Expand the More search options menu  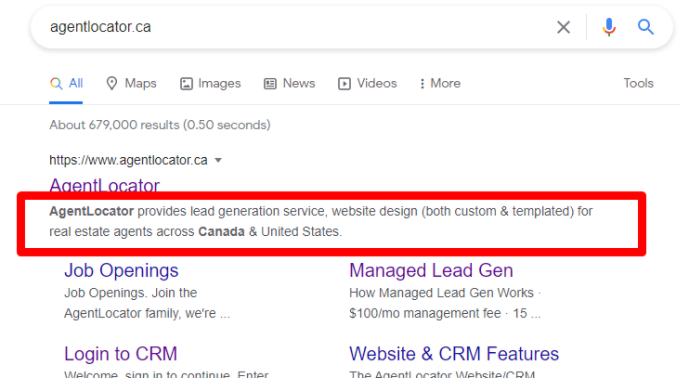pyautogui.click(x=439, y=83)
